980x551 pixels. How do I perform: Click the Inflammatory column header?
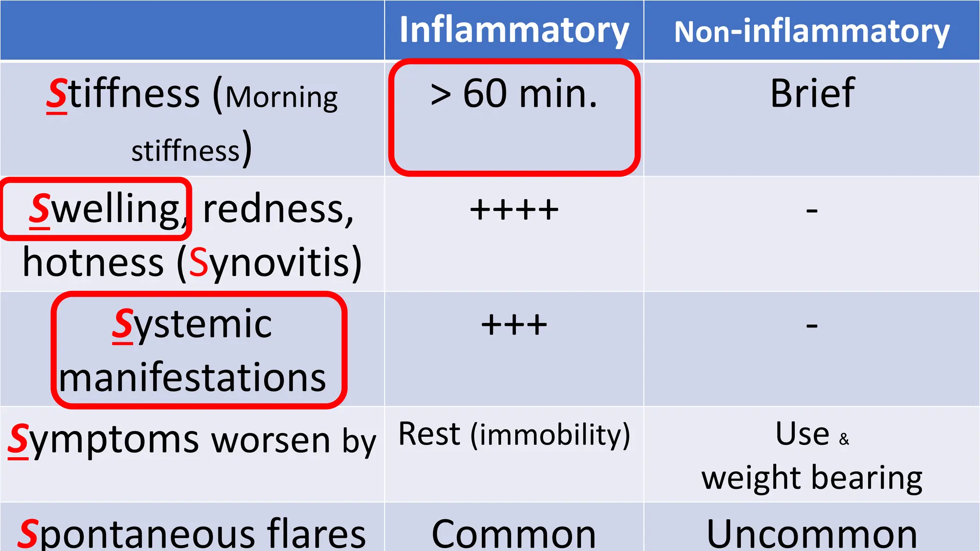pyautogui.click(x=514, y=30)
